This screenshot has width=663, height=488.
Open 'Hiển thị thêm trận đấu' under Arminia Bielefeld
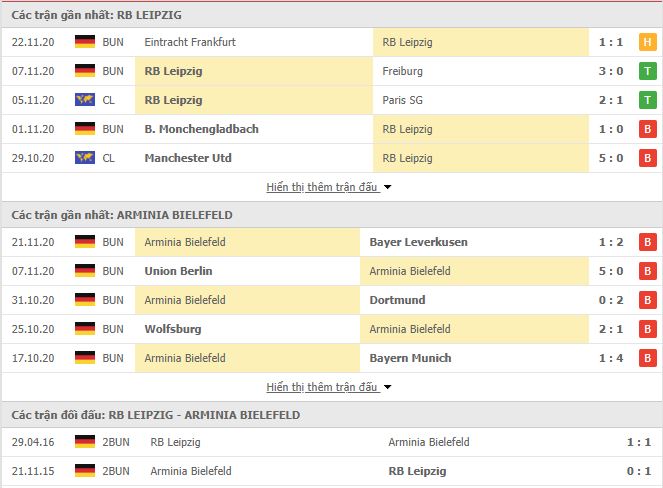pyautogui.click(x=322, y=387)
